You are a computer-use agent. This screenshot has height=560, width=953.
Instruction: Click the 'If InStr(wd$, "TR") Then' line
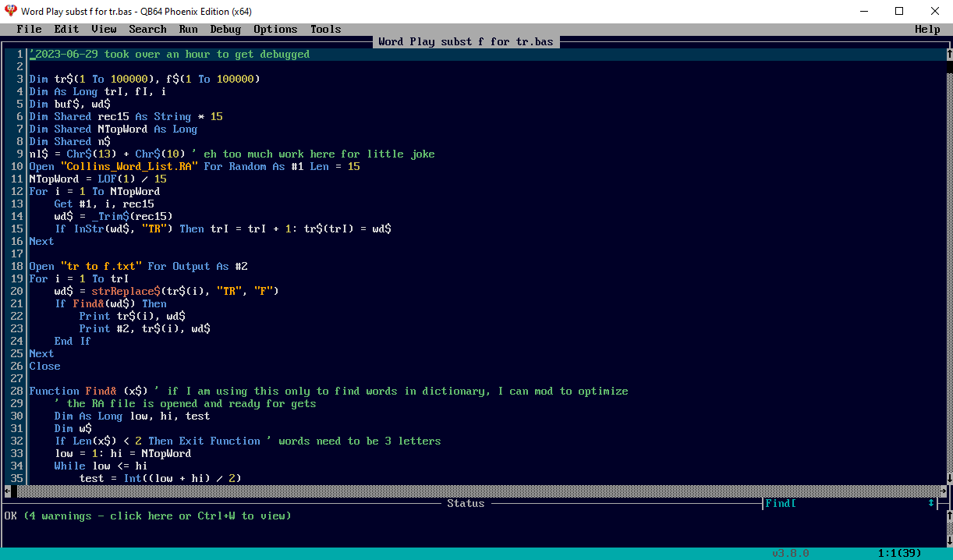(222, 229)
